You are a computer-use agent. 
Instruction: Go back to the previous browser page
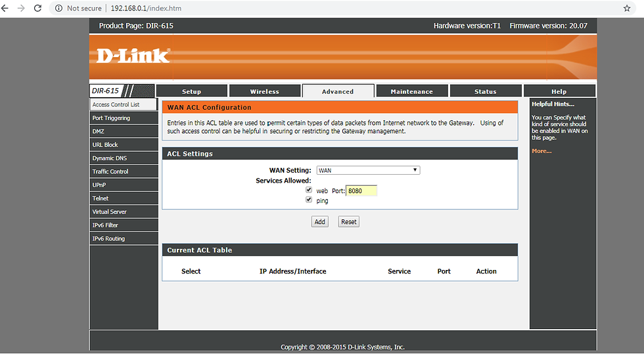[x=5, y=8]
